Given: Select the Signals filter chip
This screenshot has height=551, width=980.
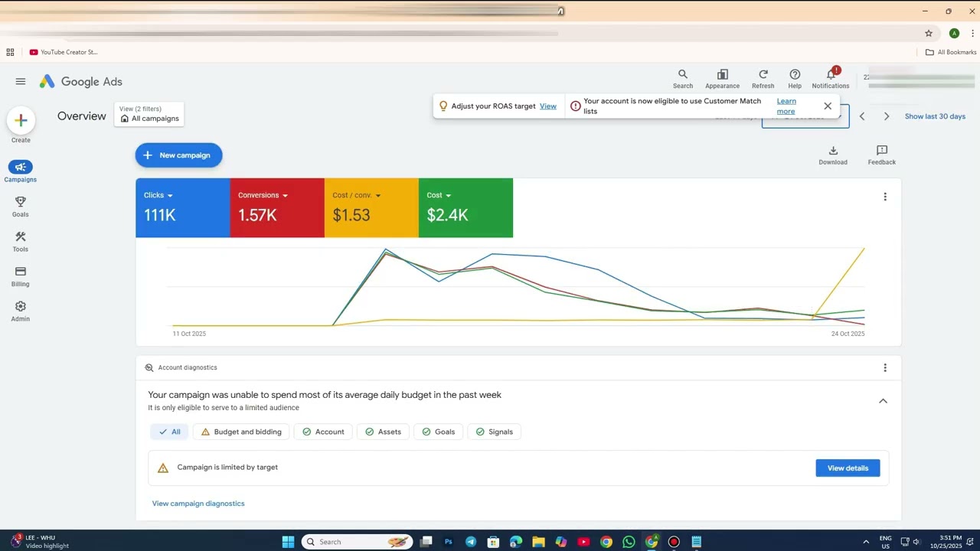Looking at the screenshot, I should pyautogui.click(x=493, y=432).
